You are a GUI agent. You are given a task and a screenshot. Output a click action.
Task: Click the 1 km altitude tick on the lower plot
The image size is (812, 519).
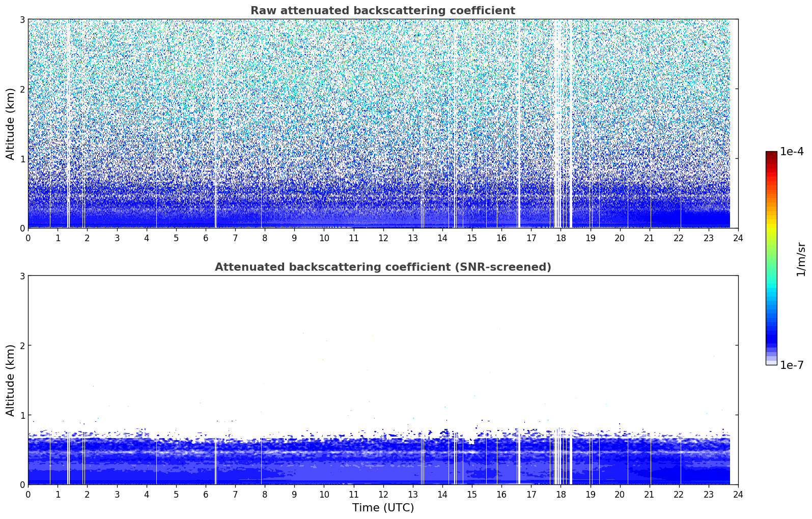(x=22, y=415)
